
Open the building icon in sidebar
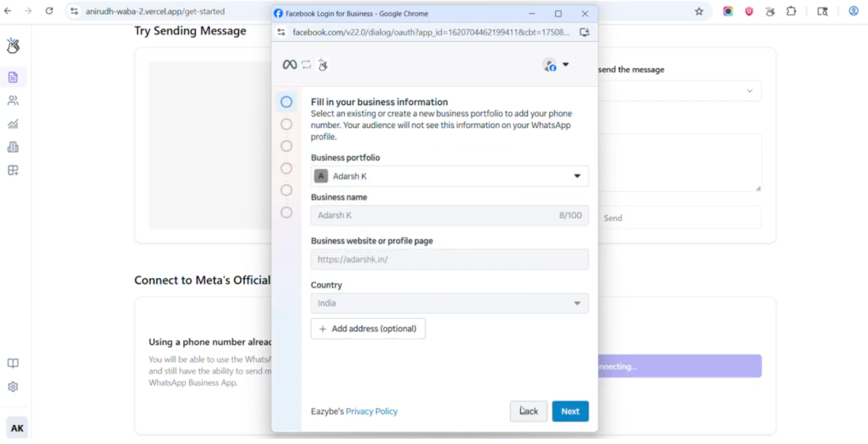pos(13,147)
